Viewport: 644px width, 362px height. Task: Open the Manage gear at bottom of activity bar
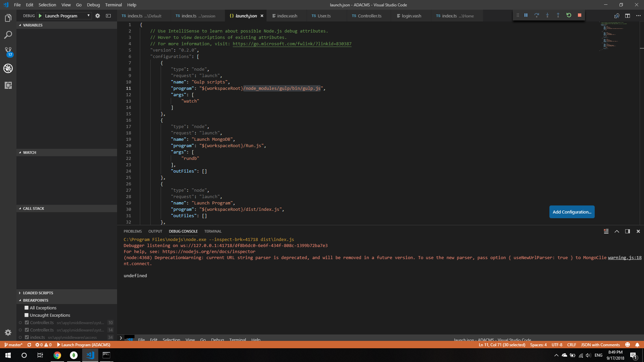tap(8, 333)
